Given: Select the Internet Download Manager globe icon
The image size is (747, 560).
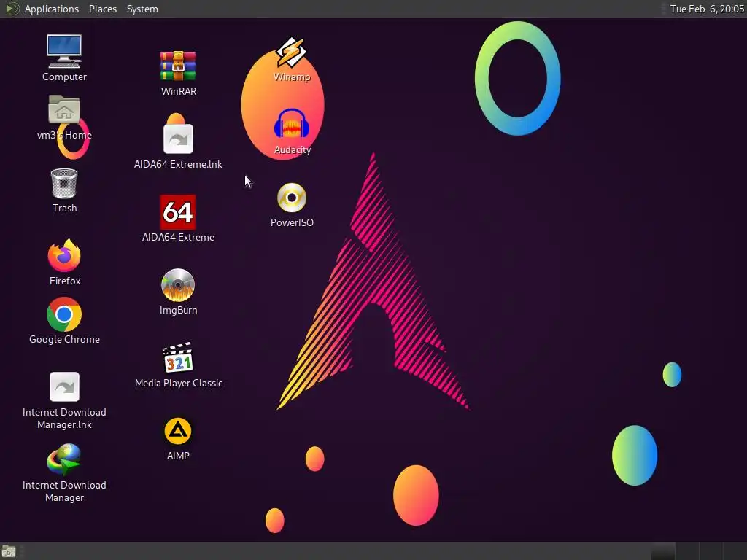Looking at the screenshot, I should pyautogui.click(x=64, y=459).
